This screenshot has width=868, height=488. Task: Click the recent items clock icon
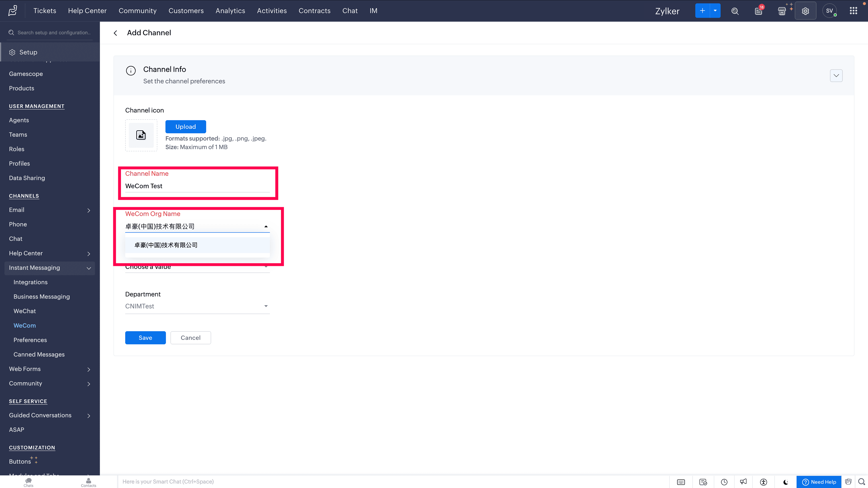724,482
